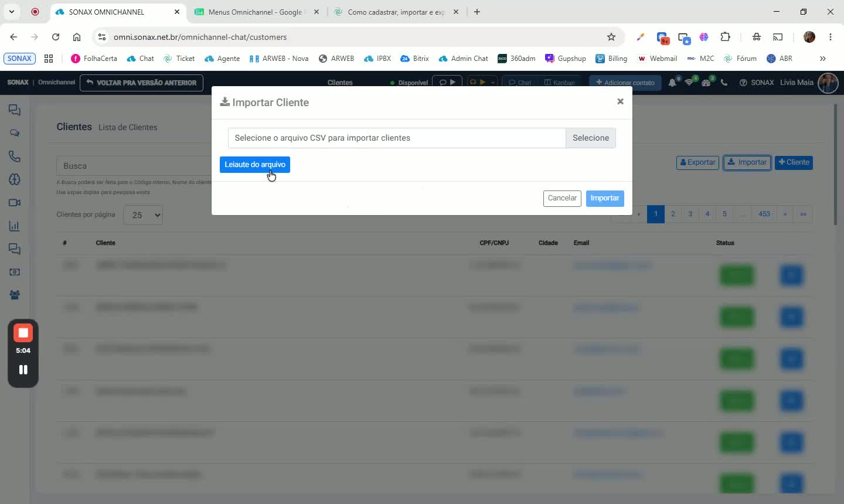Click the phone icon in top header
This screenshot has height=504, width=844.
pyautogui.click(x=724, y=83)
